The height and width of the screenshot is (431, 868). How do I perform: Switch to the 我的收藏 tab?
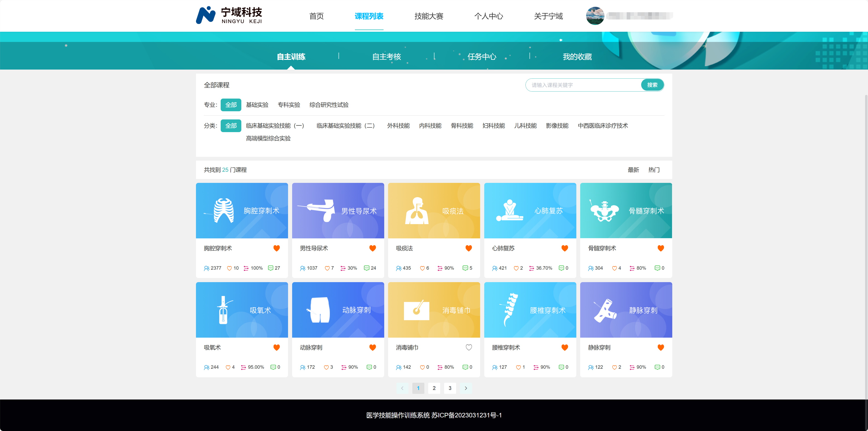pos(577,57)
